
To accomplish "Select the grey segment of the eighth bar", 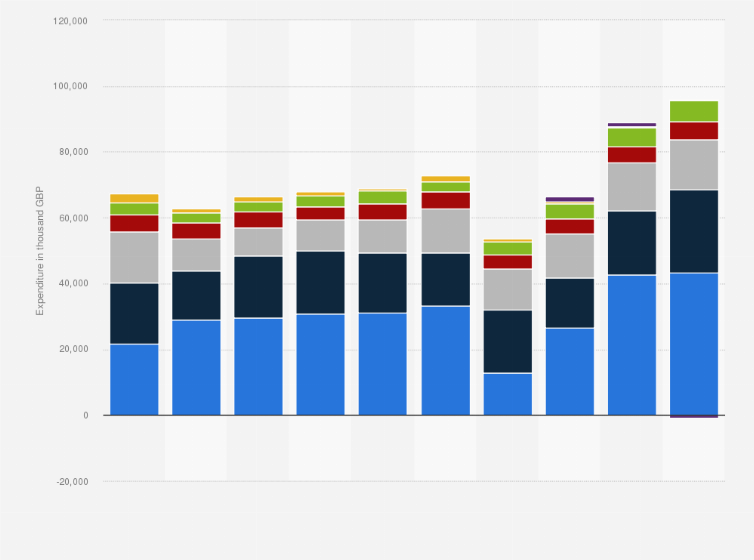I will (570, 256).
